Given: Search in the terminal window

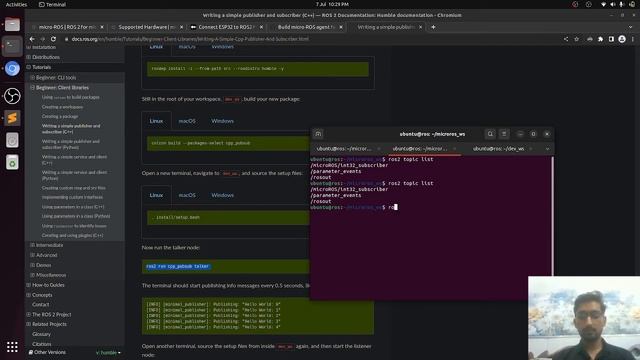Looking at the screenshot, I should click(x=490, y=134).
